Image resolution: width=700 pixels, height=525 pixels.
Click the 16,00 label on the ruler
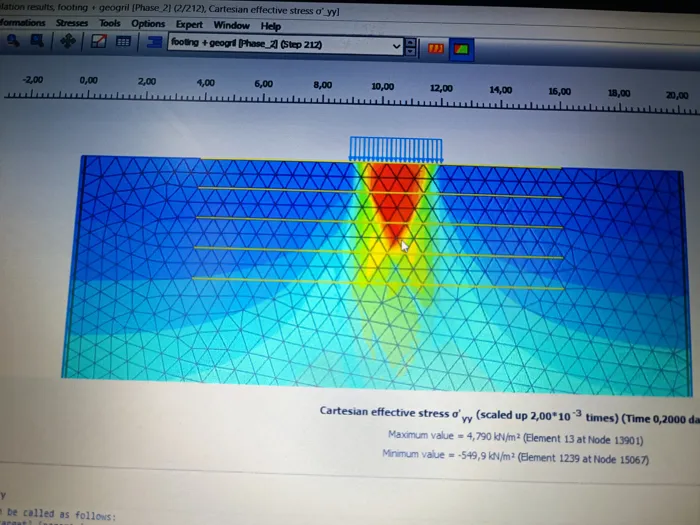click(x=559, y=92)
